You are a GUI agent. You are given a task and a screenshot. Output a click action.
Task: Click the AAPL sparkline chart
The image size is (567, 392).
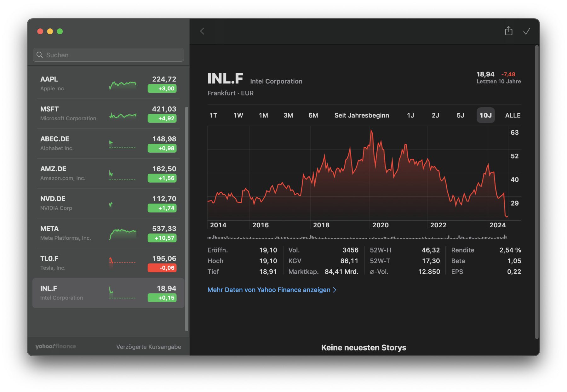pyautogui.click(x=123, y=84)
